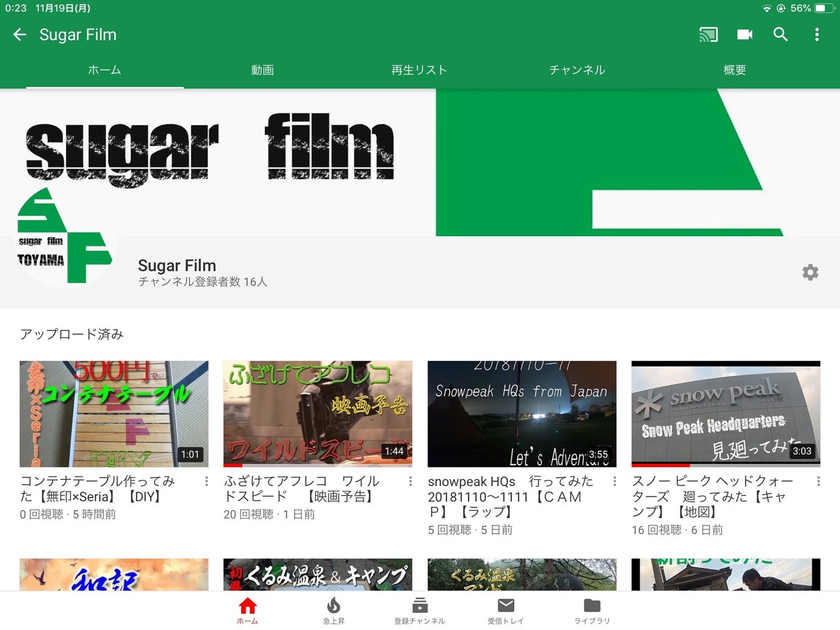Play the Snowpeak HQs 3:55 thumbnail
The image size is (840, 630).
click(522, 414)
